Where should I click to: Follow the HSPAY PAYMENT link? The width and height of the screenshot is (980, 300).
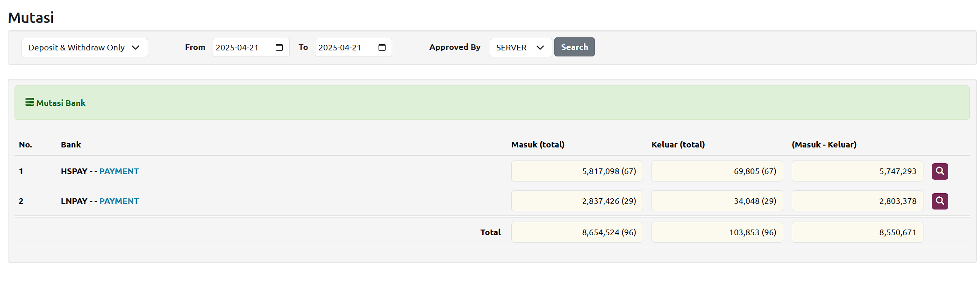click(x=119, y=171)
